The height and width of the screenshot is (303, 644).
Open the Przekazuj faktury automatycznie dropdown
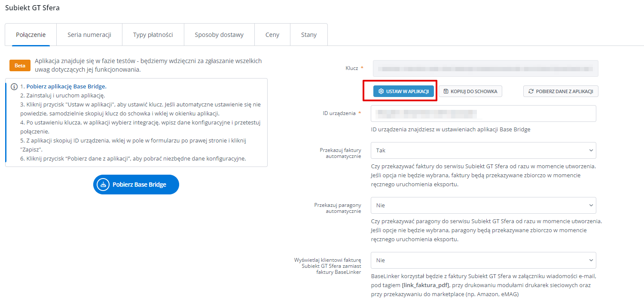[483, 150]
